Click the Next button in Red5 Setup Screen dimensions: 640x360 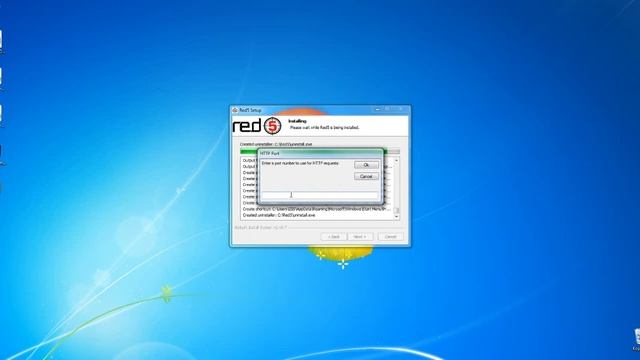coord(360,237)
